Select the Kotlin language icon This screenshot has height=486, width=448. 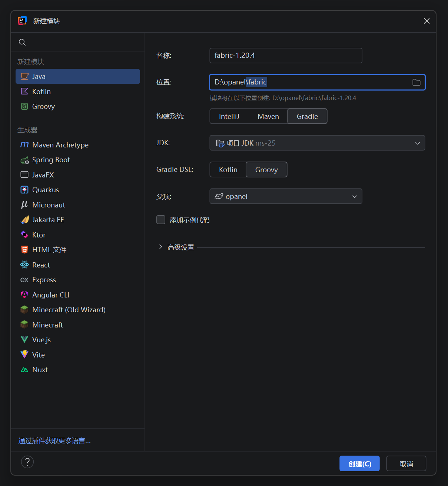point(24,91)
